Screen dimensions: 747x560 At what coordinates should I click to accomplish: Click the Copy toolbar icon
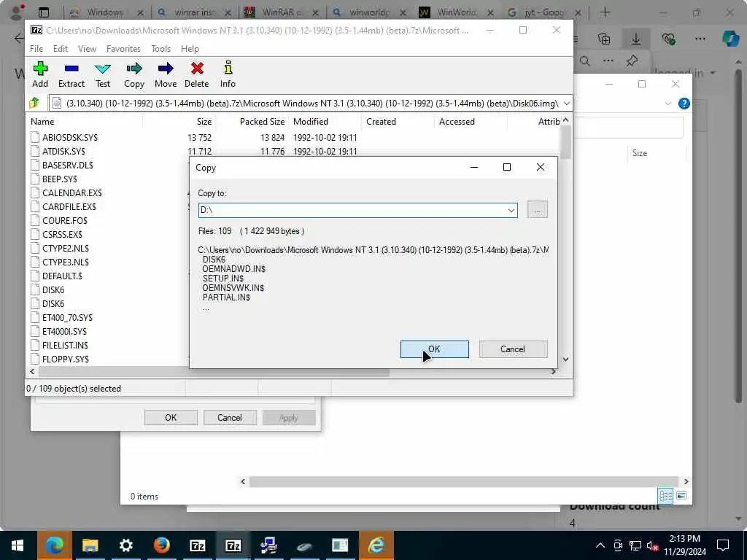134,74
